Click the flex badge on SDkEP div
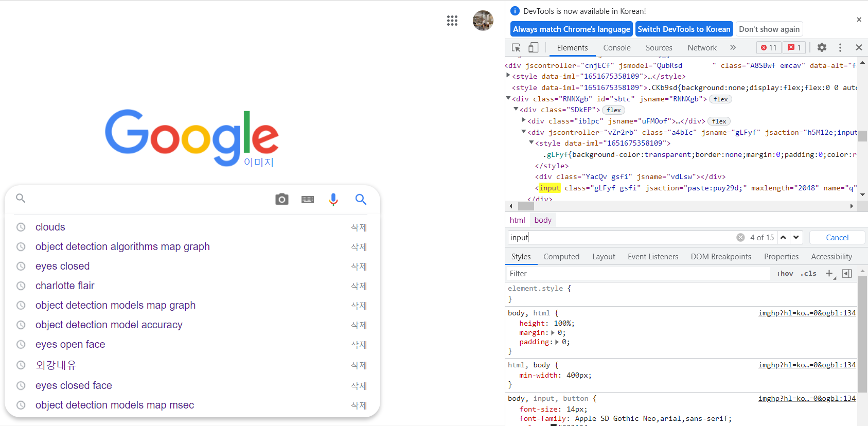Viewport: 868px width, 426px height. click(x=613, y=110)
